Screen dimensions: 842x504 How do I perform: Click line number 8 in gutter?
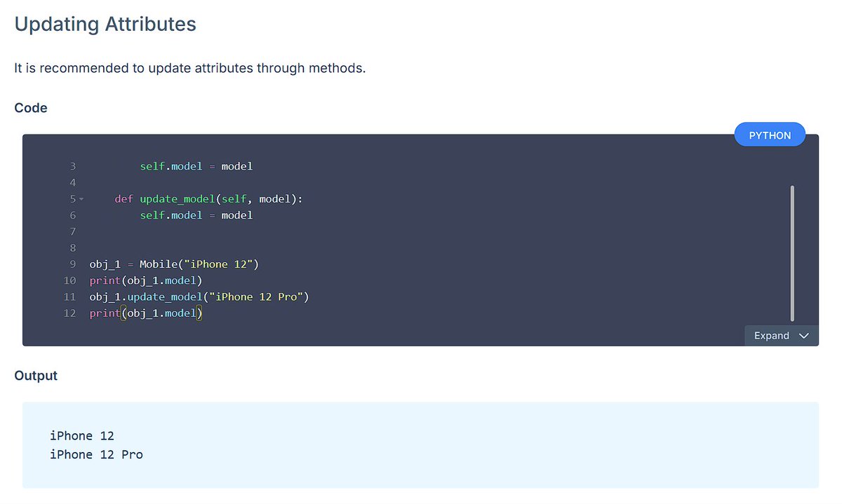click(x=72, y=247)
